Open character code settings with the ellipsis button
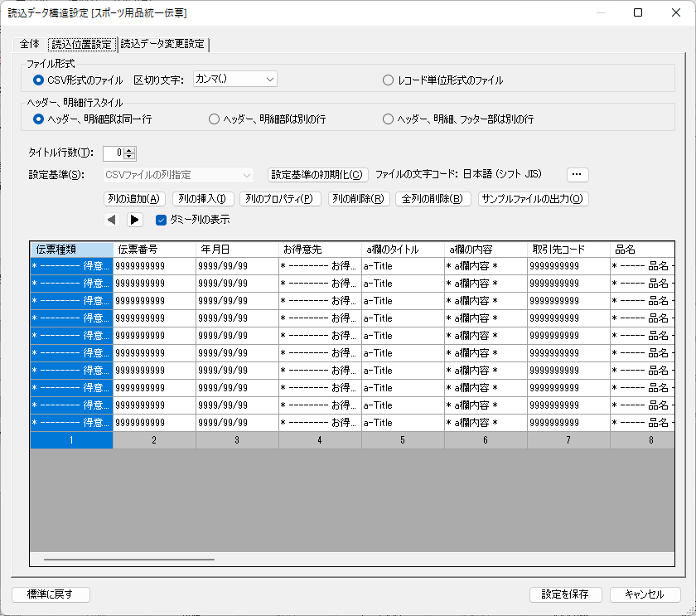Viewport: 696px width, 616px height. tap(578, 175)
